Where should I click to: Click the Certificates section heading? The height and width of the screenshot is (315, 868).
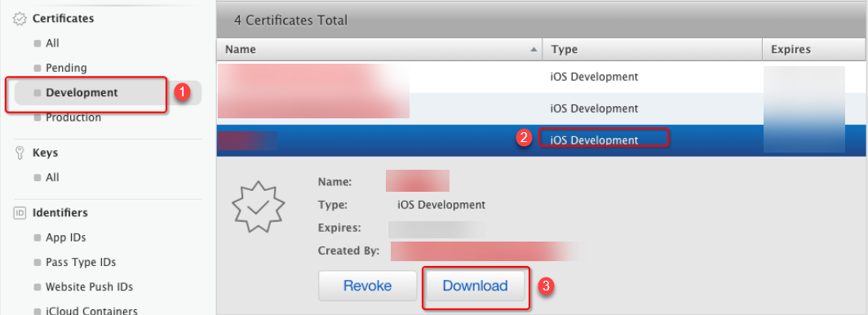(63, 19)
